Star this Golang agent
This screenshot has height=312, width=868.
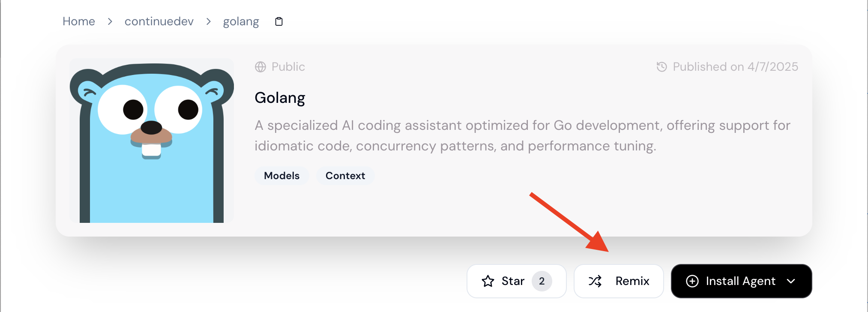(517, 281)
